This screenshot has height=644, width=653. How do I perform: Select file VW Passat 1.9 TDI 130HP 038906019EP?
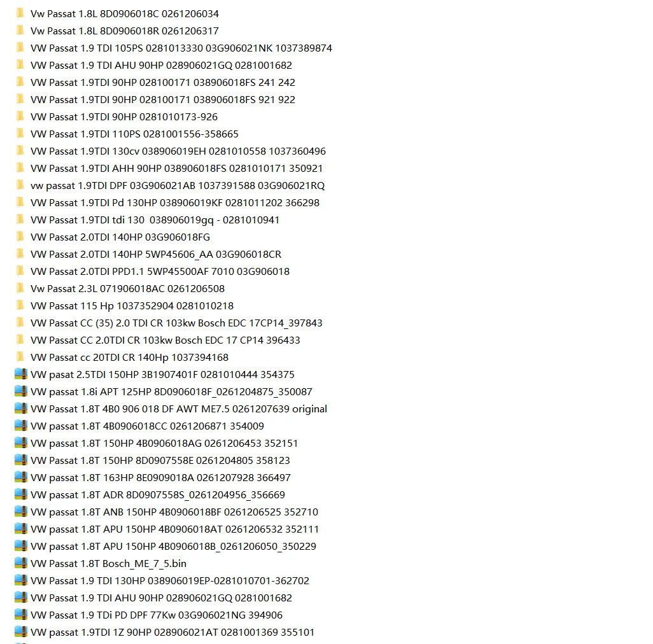[x=170, y=580]
